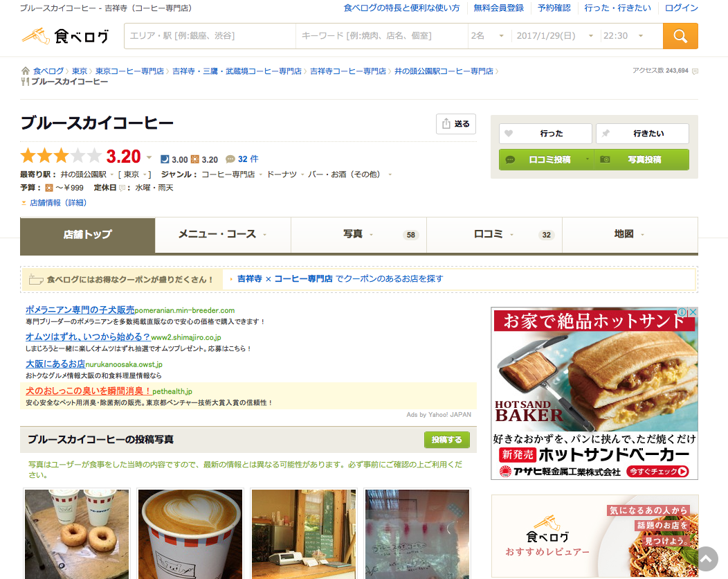Open the shop interior counter photo thumbnail

pyautogui.click(x=304, y=534)
